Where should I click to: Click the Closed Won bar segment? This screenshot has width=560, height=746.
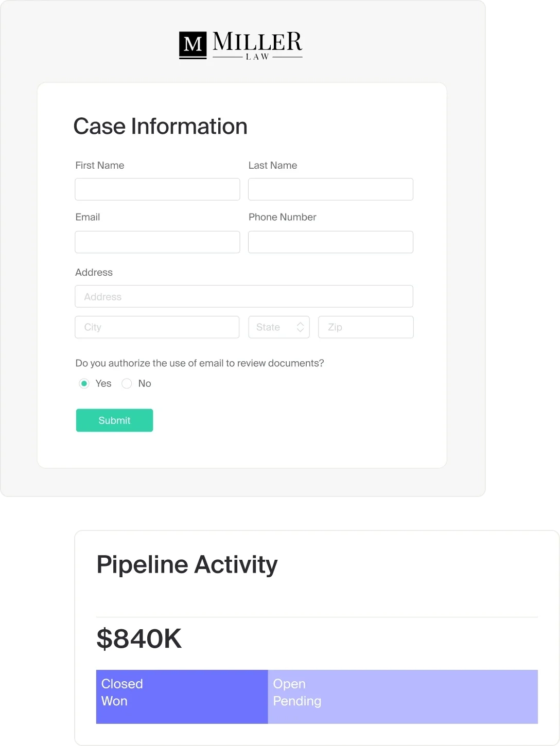click(x=182, y=697)
